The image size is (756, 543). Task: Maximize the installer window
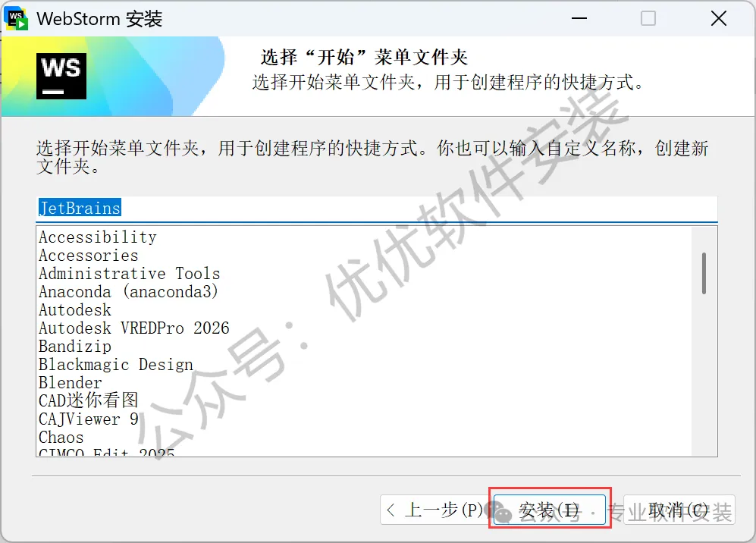point(648,19)
